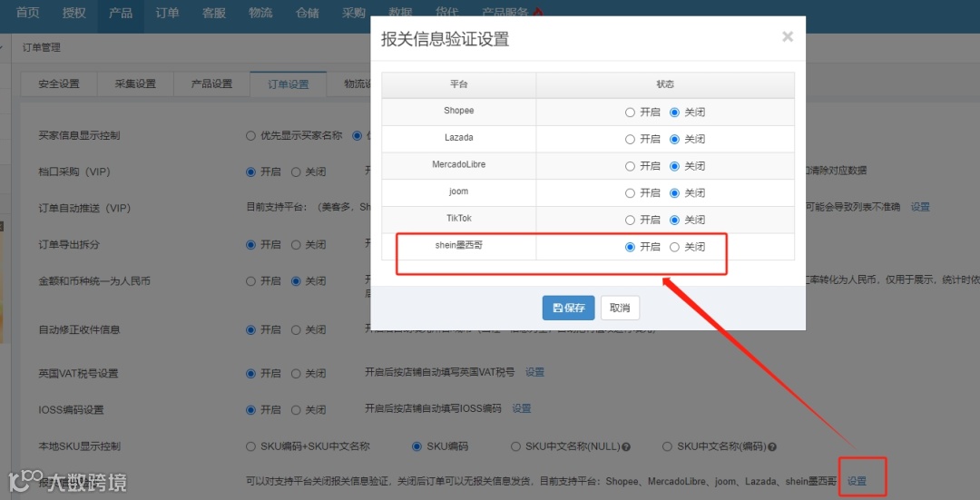Click the 保存 button
The width and height of the screenshot is (980, 500).
(x=569, y=308)
